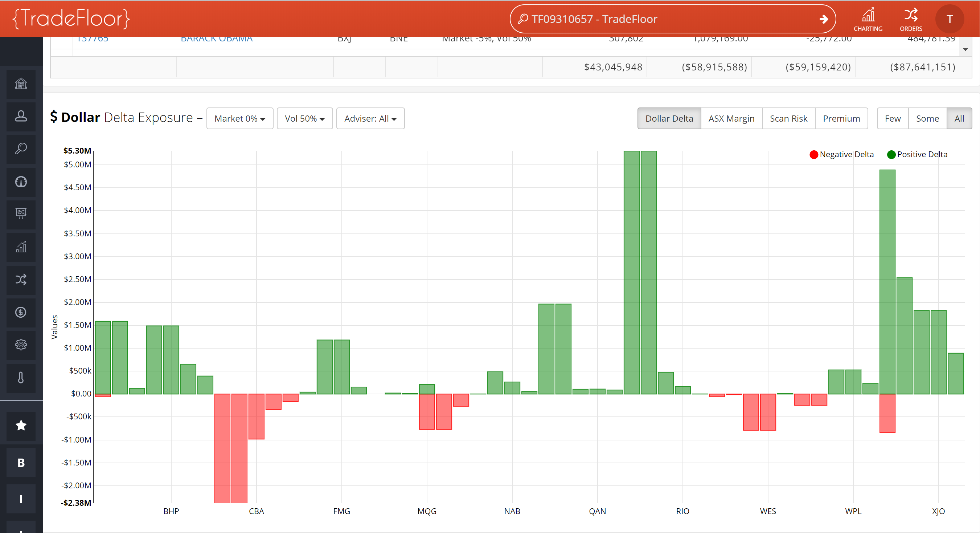This screenshot has width=980, height=533.
Task: Open the gauge dashboard sidebar icon
Action: pos(21,182)
